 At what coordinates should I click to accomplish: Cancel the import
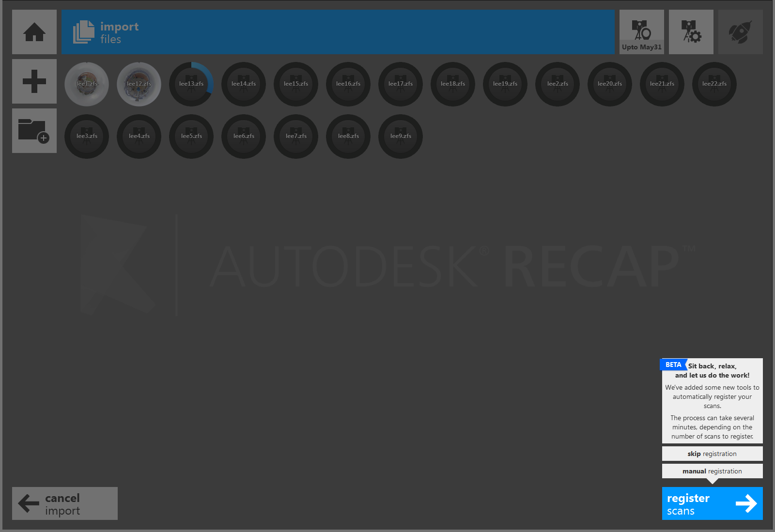coord(65,503)
